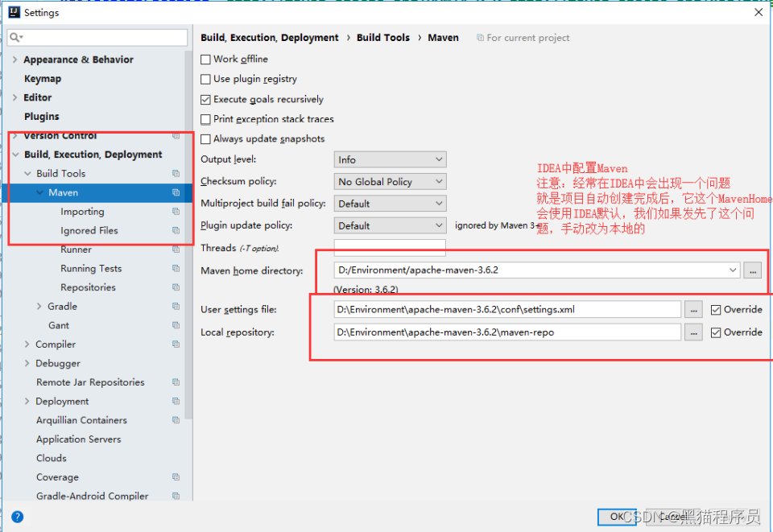This screenshot has width=773, height=532.
Task: Enable Always update snapshots checkbox
Action: tap(205, 139)
